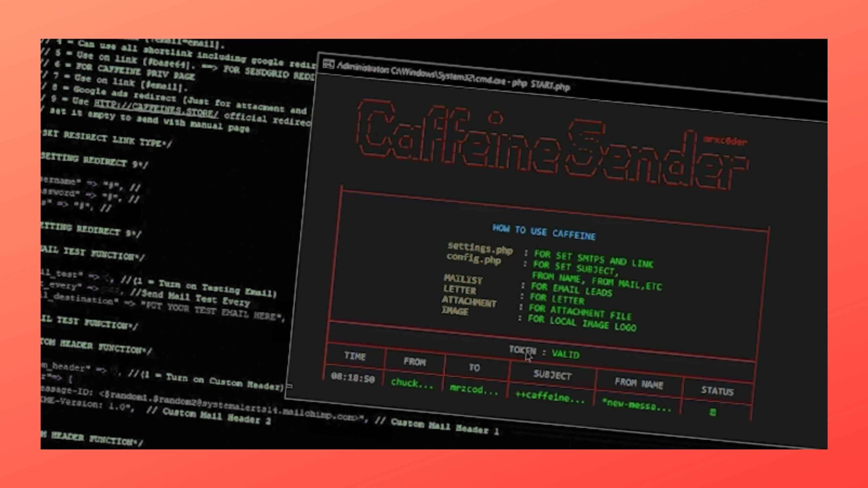868x488 pixels.
Task: Click 'Custom Mail Header 2' comment
Action: pos(217,416)
